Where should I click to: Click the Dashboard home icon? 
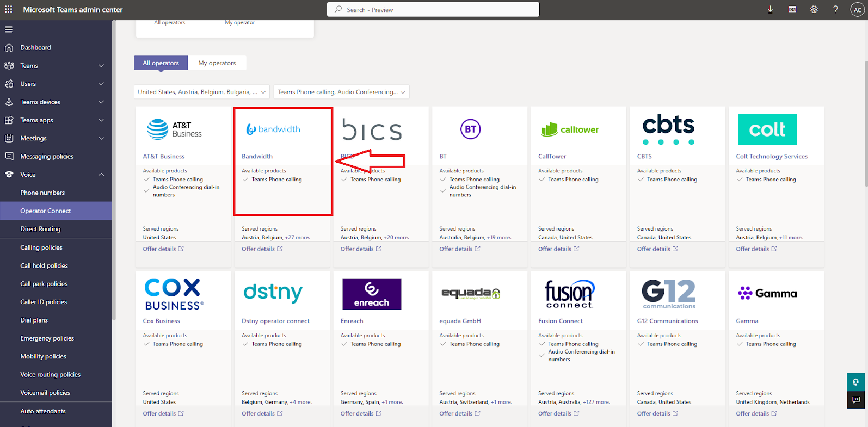click(x=9, y=48)
